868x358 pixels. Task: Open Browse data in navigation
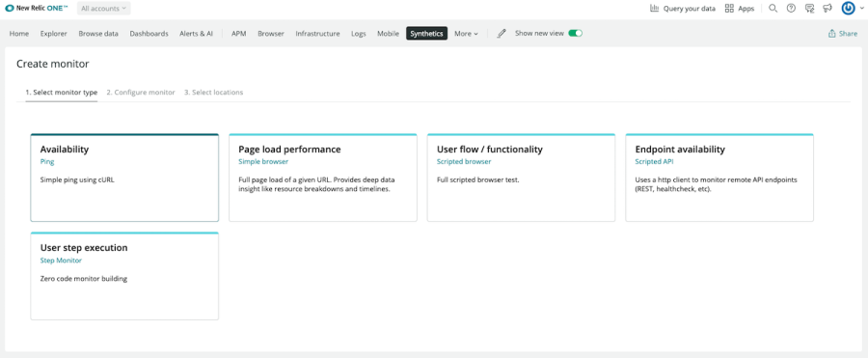point(98,33)
